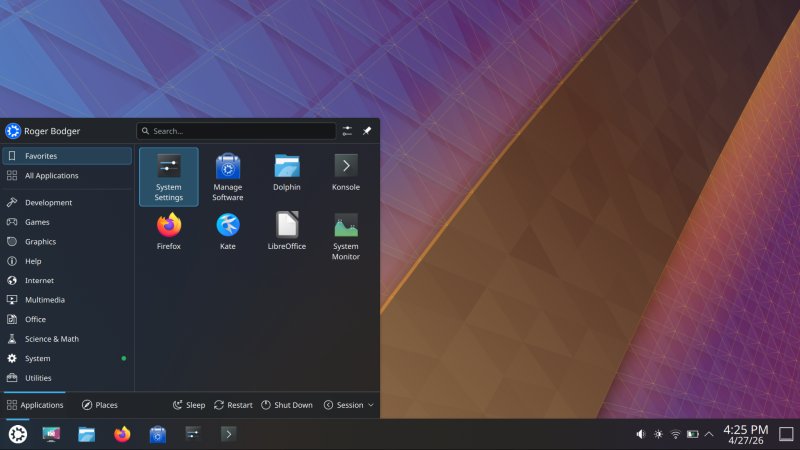Select the Favorites category
This screenshot has height=450, width=800.
[x=67, y=156]
